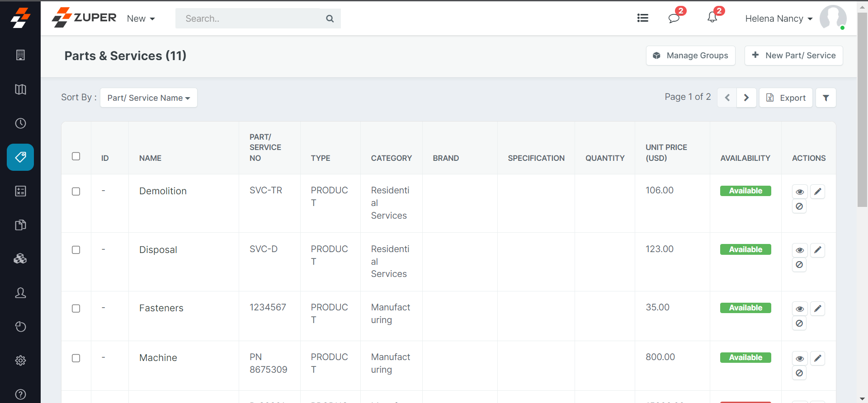Go to next page arrow
The image size is (868, 403).
pyautogui.click(x=746, y=98)
